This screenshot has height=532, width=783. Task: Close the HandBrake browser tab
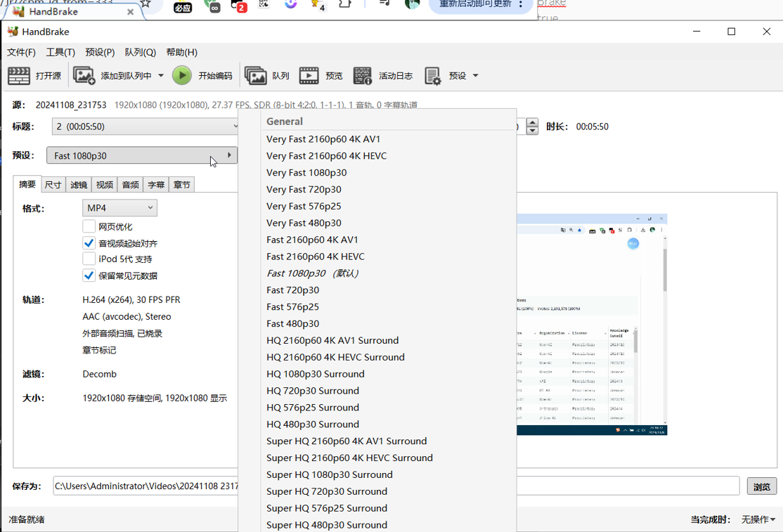pyautogui.click(x=130, y=11)
